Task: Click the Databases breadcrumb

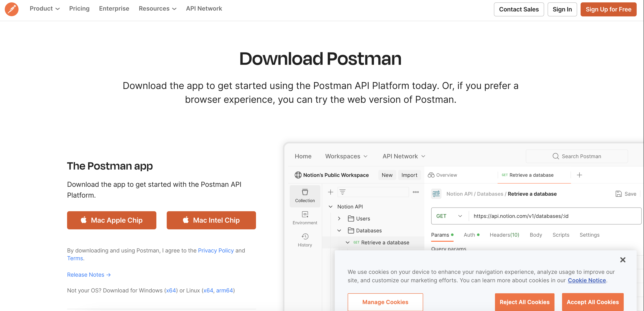Action: (490, 194)
